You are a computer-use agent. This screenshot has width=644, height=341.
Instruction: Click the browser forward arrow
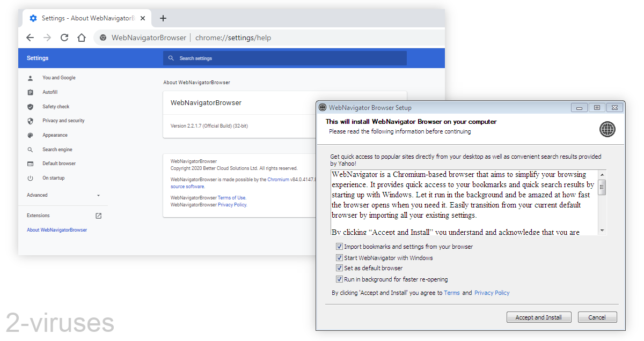[47, 38]
